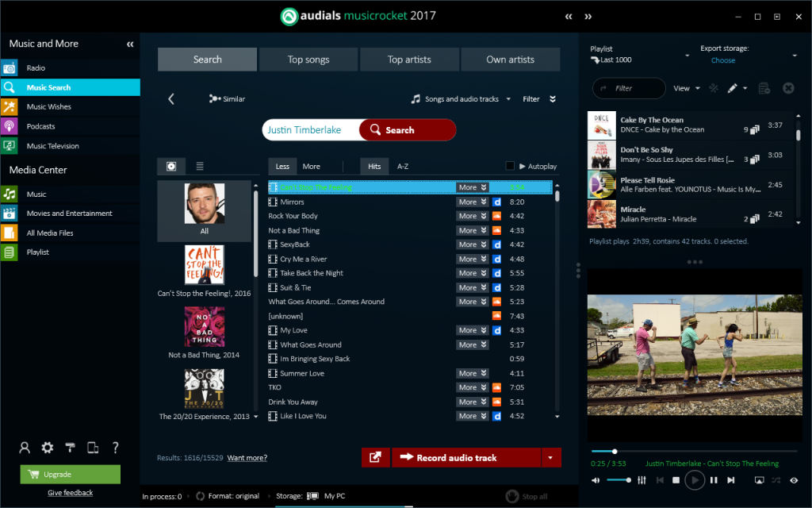Toggle the grid view for artist results
The height and width of the screenshot is (508, 812).
[x=171, y=166]
